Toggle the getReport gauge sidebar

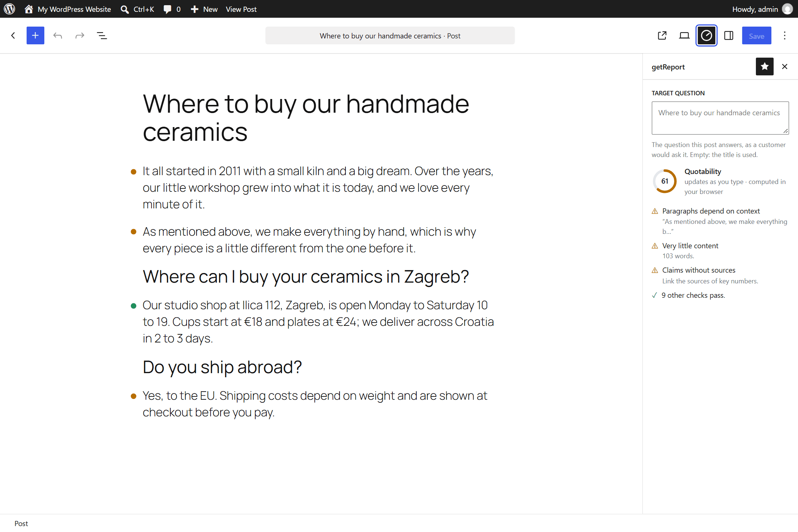pos(706,35)
